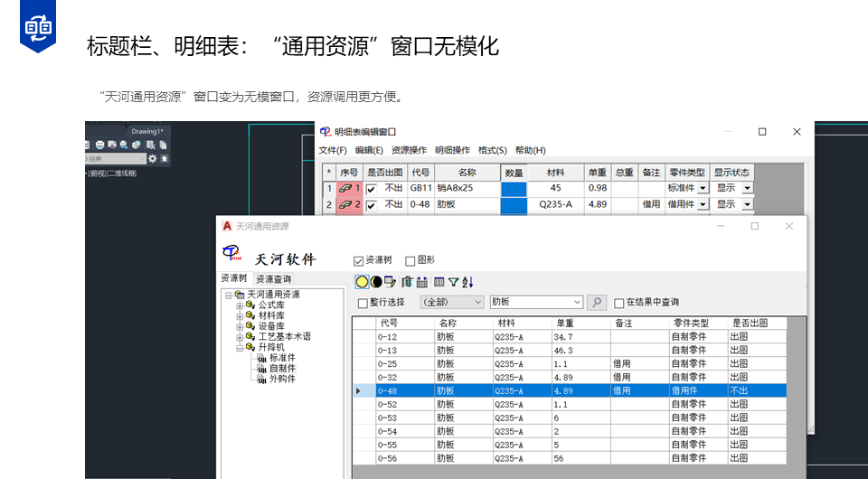Enable the 在结果中查询 checkbox
Viewport: 868px width, 488px height.
click(619, 304)
